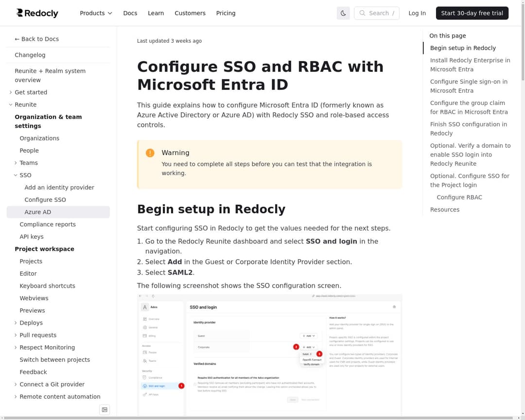Open Keyboard shortcuts page
The width and height of the screenshot is (525, 420).
click(47, 286)
